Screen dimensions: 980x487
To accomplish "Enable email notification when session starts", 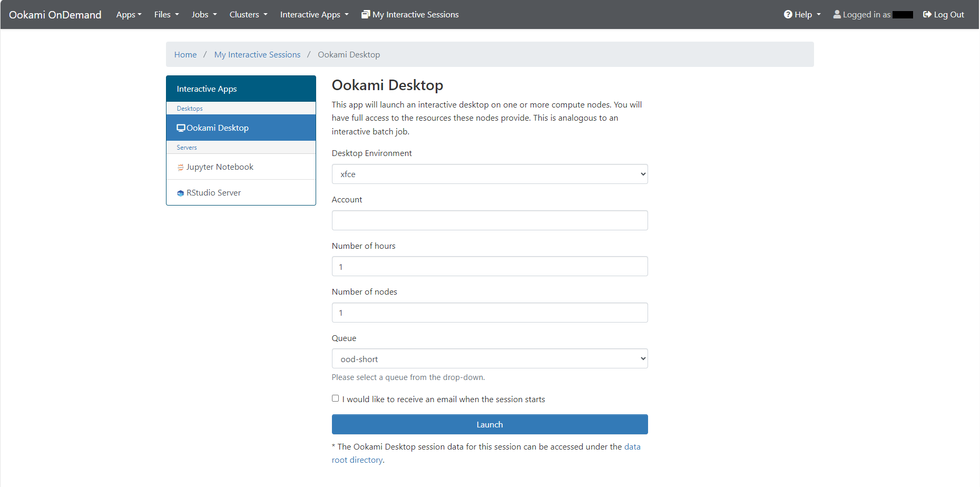I will pyautogui.click(x=335, y=397).
